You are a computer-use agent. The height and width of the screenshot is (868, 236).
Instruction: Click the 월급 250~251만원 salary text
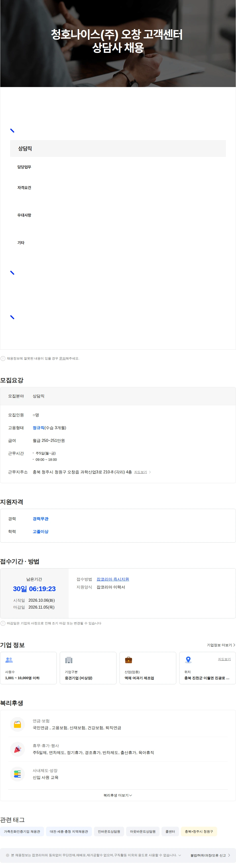[x=48, y=440]
